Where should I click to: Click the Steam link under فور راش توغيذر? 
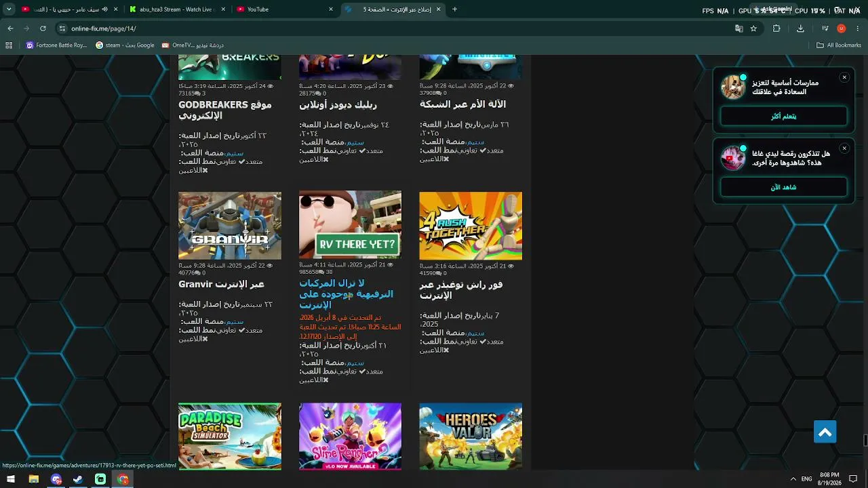point(475,333)
